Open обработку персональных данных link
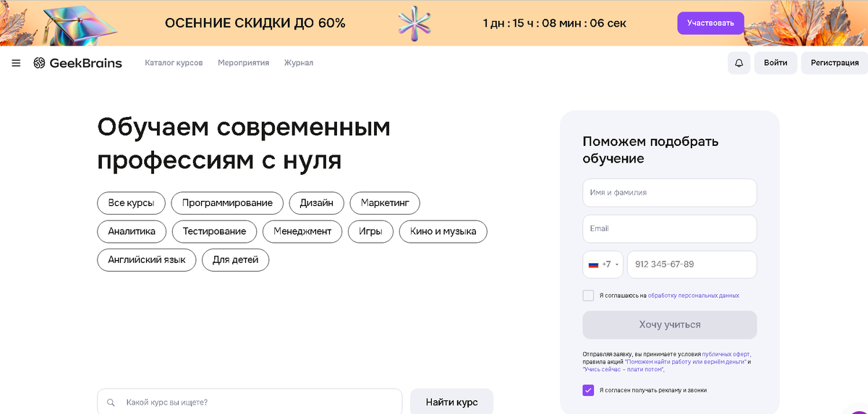Image resolution: width=868 pixels, height=414 pixels. (694, 296)
